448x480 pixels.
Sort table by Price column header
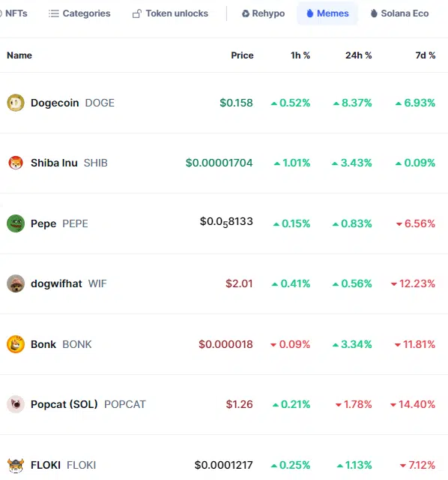[242, 55]
